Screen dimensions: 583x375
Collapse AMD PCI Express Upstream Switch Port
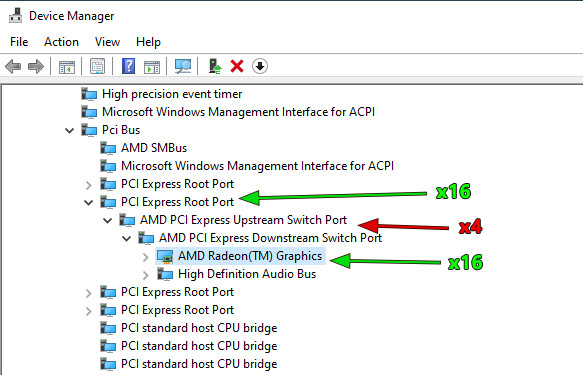pos(107,220)
